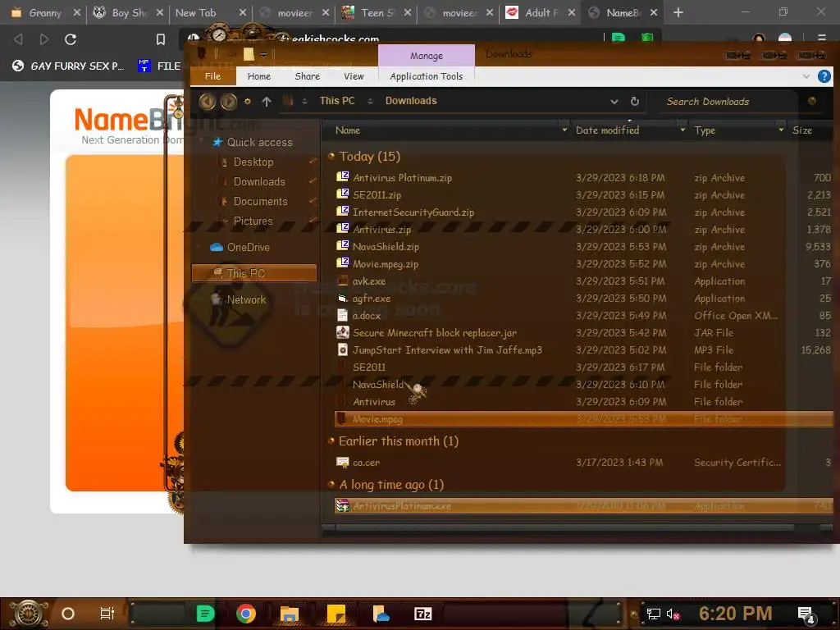This screenshot has height=630, width=840.
Task: Unmute the volume tray icon
Action: click(x=673, y=614)
